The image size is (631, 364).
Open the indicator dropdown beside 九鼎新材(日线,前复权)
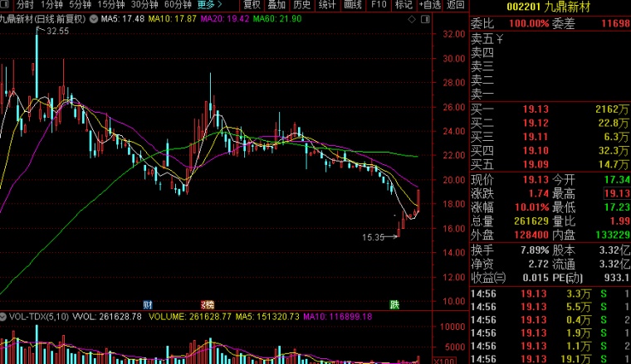pos(93,19)
